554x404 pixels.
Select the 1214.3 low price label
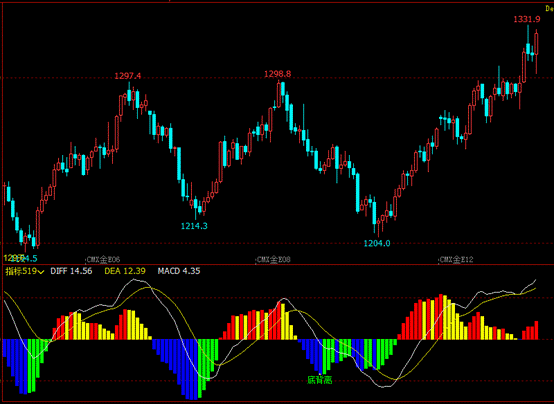point(194,226)
